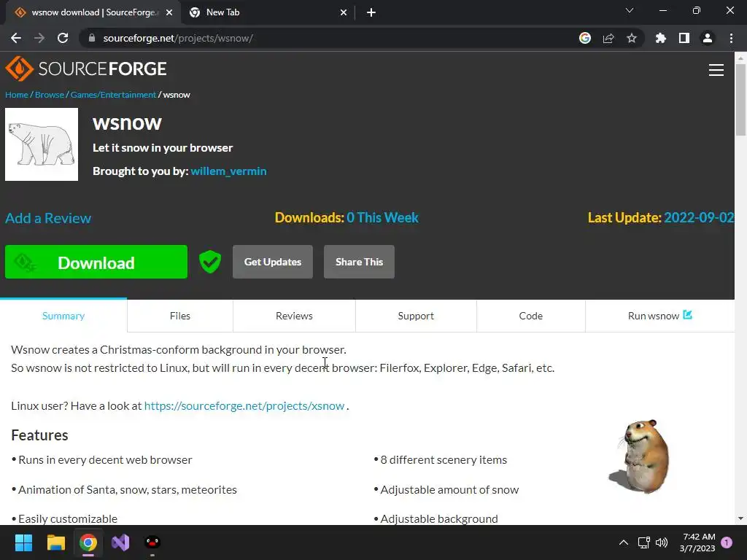Click the site lock icon
This screenshot has width=747, height=560.
(x=92, y=38)
